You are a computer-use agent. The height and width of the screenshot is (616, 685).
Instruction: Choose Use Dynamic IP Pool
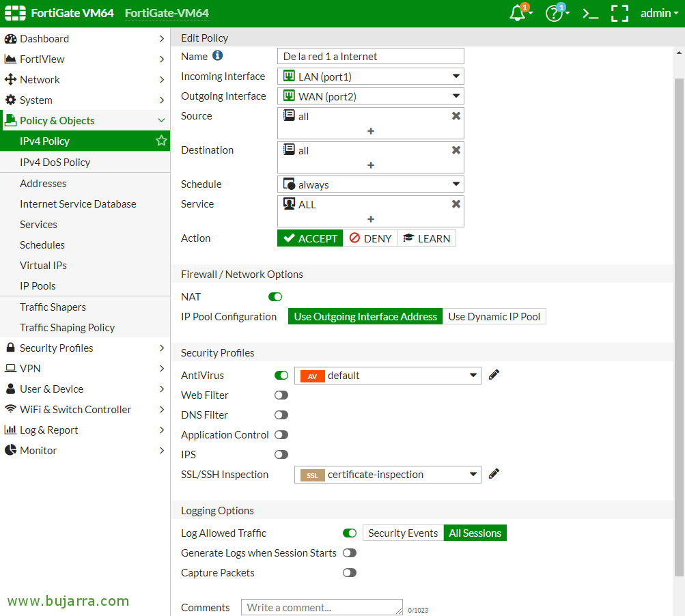click(494, 317)
